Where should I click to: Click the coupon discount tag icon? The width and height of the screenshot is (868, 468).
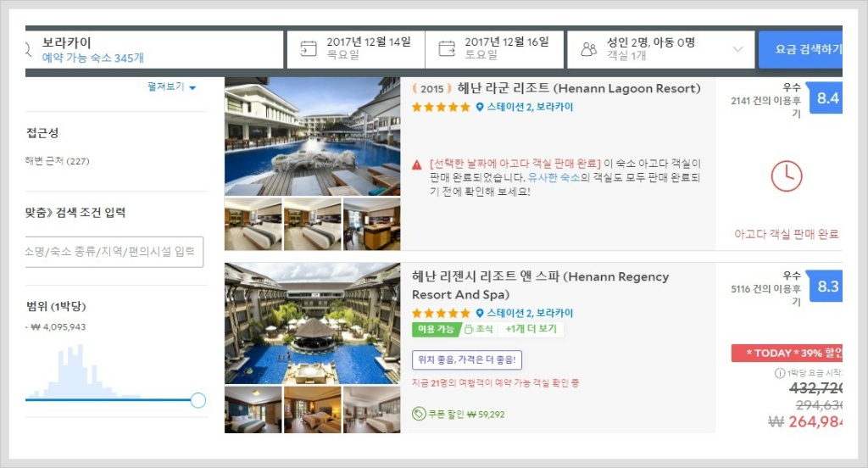(419, 414)
